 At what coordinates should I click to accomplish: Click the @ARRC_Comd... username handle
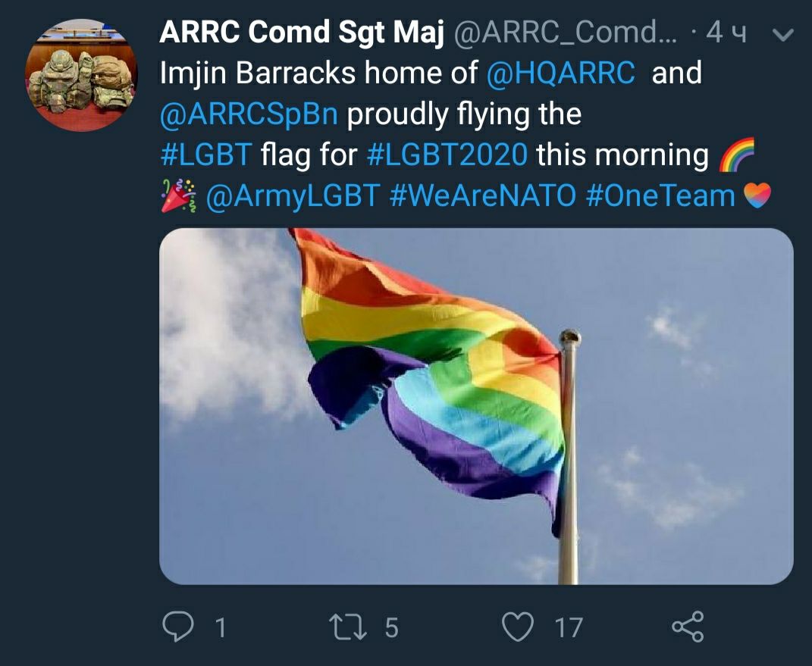(x=566, y=33)
